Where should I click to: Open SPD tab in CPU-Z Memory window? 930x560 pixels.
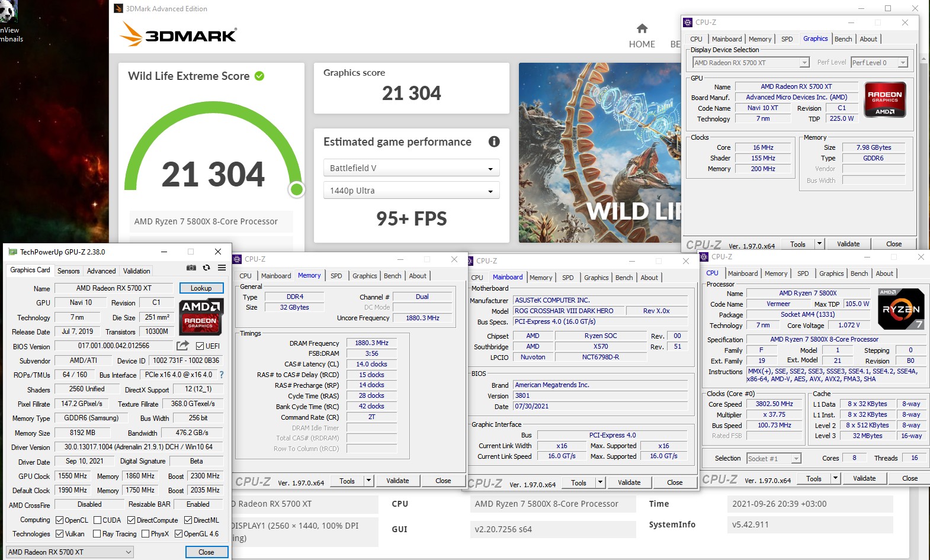(336, 276)
